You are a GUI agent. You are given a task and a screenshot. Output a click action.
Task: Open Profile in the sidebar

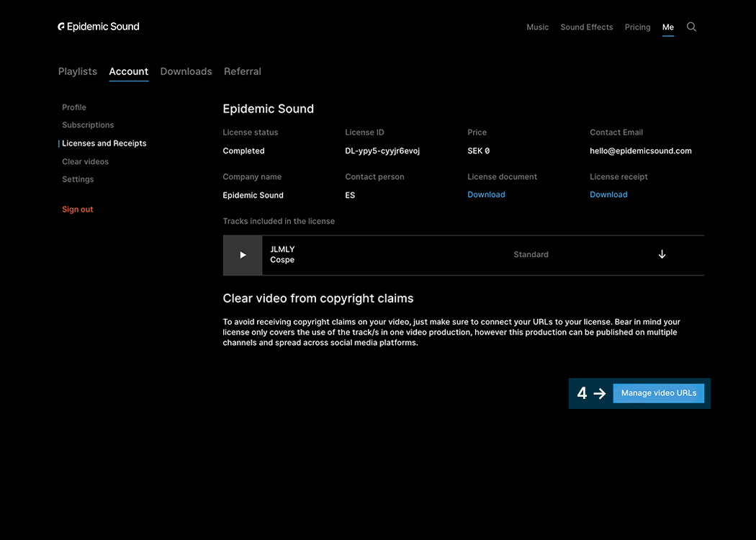[74, 107]
